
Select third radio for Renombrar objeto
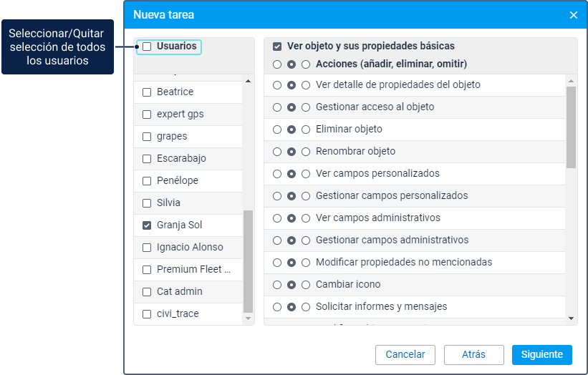pos(306,152)
